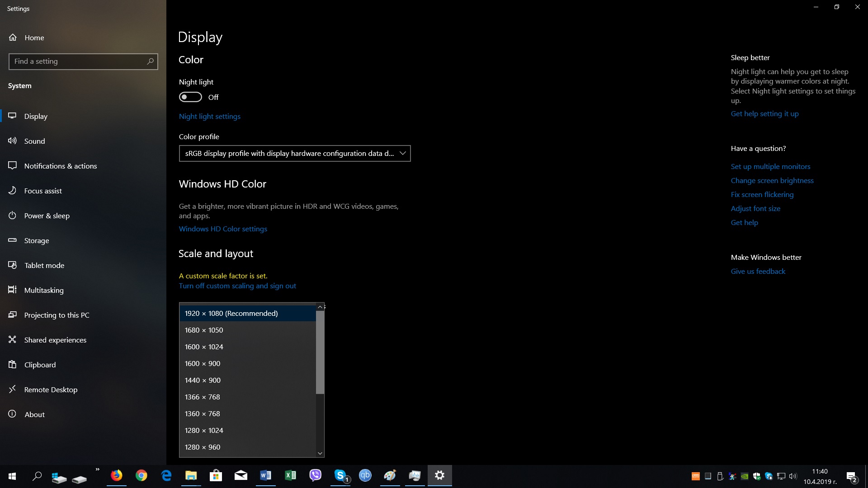This screenshot has width=868, height=488.
Task: Select 1680 × 1050 resolution option
Action: [x=204, y=330]
